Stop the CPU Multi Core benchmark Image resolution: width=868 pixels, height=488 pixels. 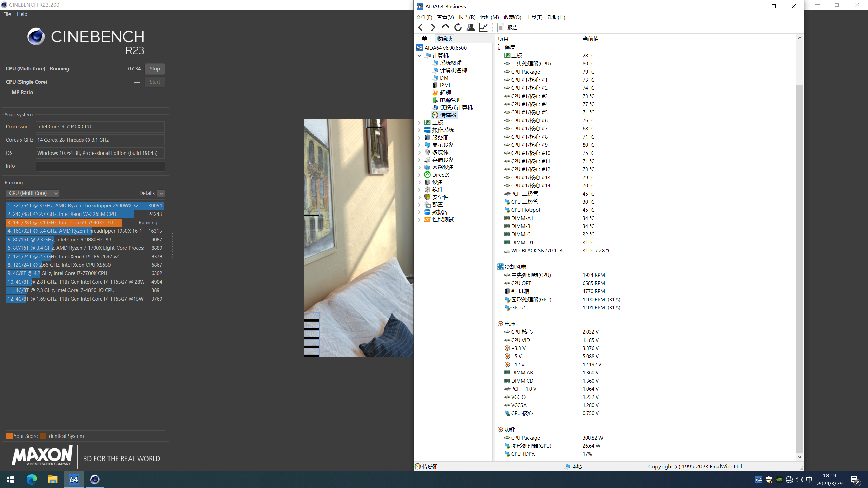pos(155,69)
